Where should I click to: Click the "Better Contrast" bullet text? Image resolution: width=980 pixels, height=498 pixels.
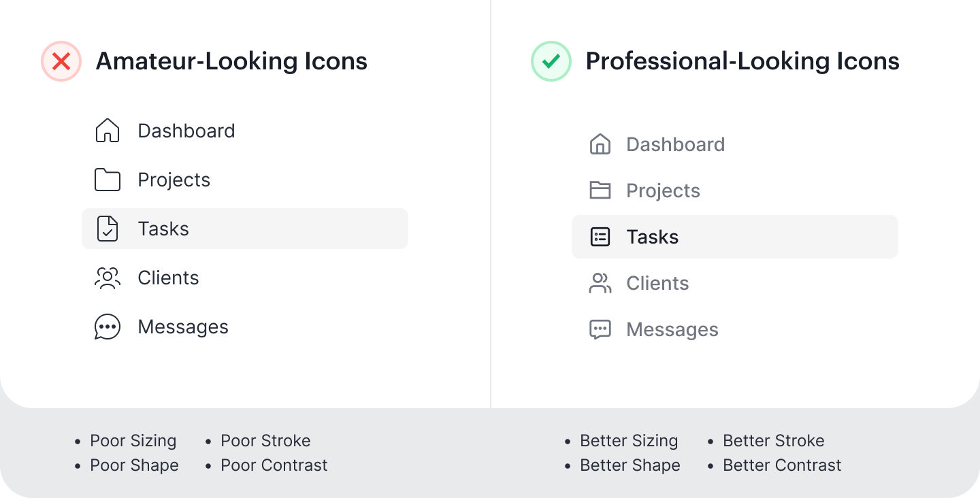781,465
